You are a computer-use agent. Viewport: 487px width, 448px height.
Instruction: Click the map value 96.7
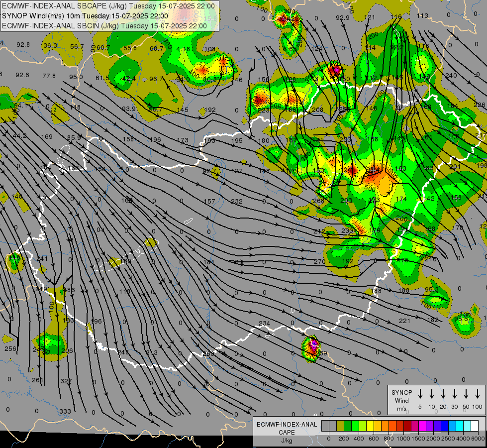(156, 79)
